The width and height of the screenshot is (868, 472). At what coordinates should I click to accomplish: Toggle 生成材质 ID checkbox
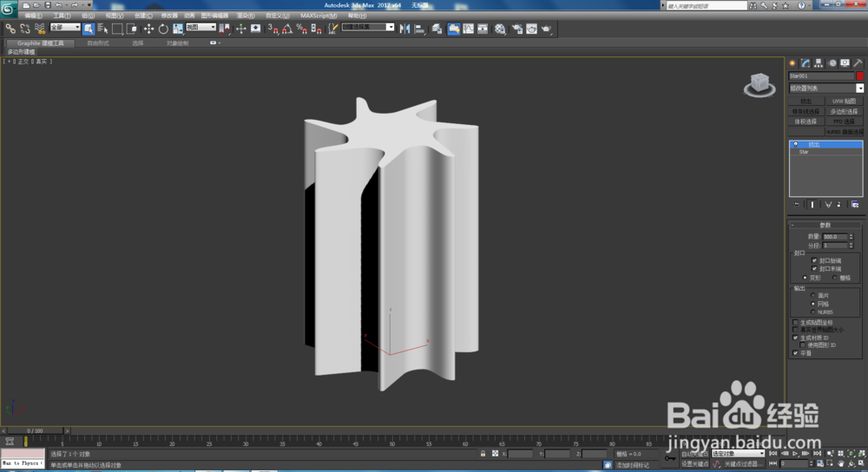point(795,338)
